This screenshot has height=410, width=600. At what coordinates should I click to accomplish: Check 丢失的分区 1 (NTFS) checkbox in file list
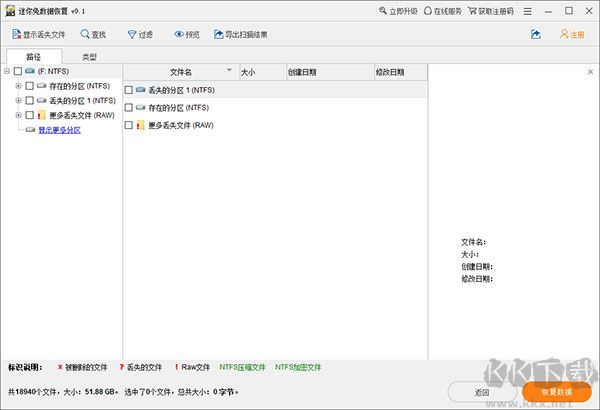pos(129,90)
